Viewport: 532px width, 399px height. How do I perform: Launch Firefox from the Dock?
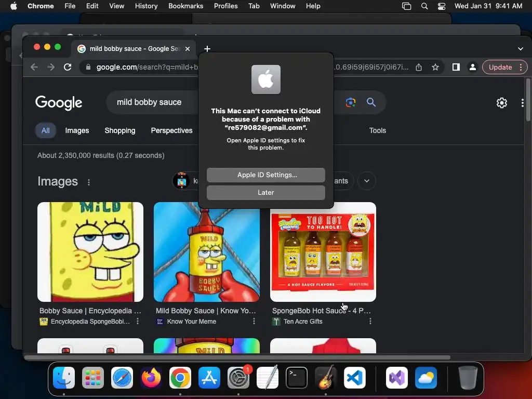click(151, 378)
